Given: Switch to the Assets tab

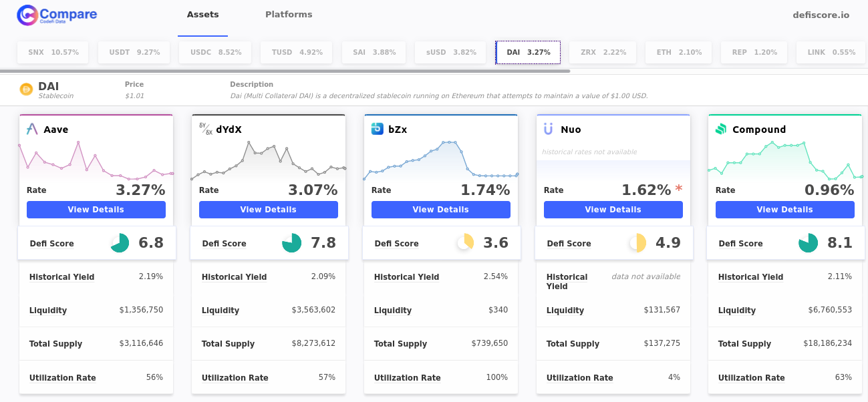Looking at the screenshot, I should click(x=202, y=14).
